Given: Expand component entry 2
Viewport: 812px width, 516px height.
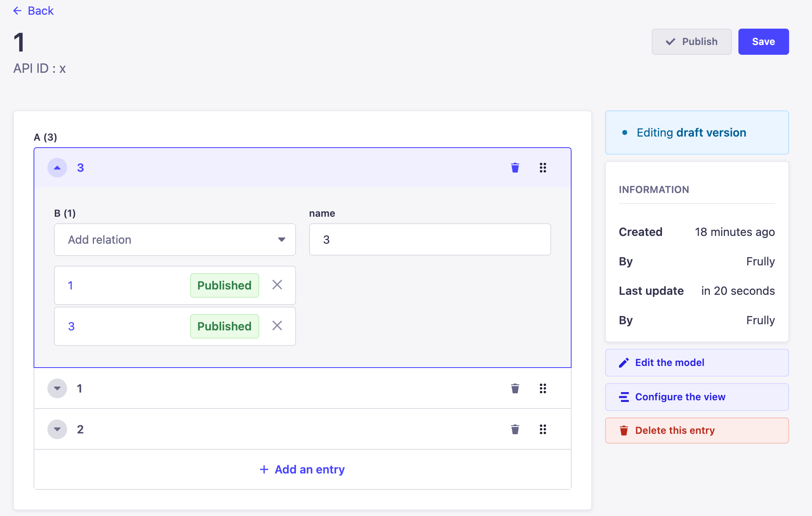Looking at the screenshot, I should click(x=57, y=429).
